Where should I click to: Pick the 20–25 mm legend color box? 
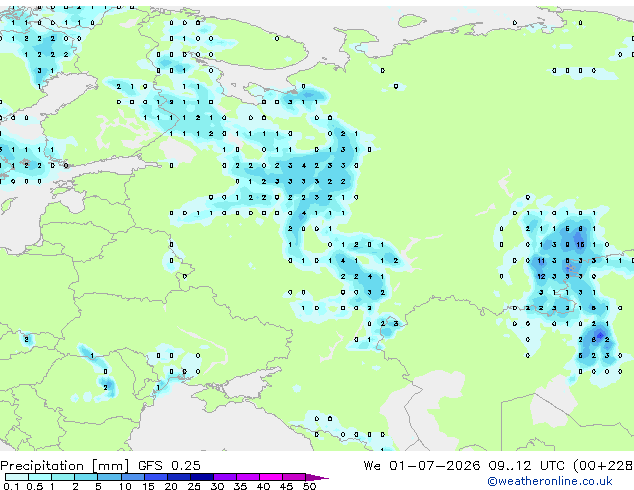pyautogui.click(x=178, y=477)
